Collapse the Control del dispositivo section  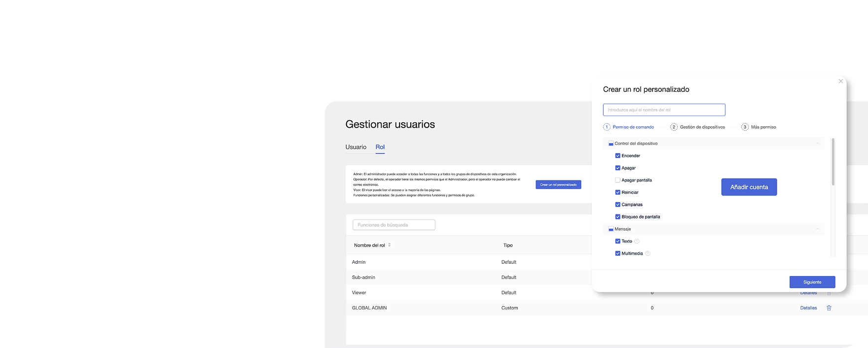click(817, 143)
